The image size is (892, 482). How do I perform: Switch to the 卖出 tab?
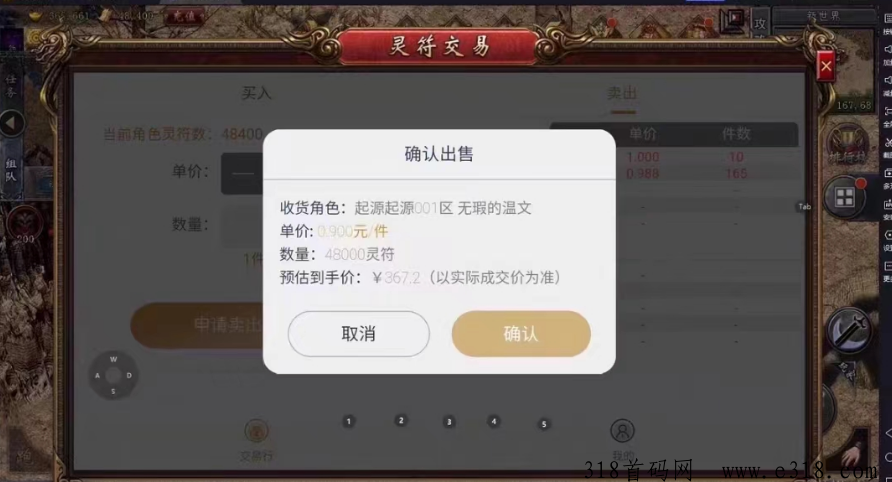(x=622, y=93)
